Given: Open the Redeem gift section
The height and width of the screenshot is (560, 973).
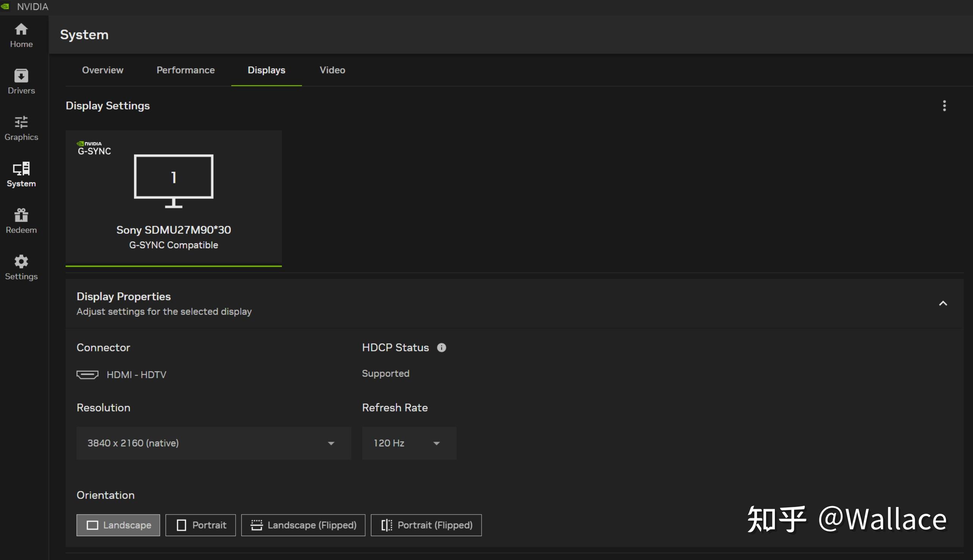Looking at the screenshot, I should click(21, 221).
